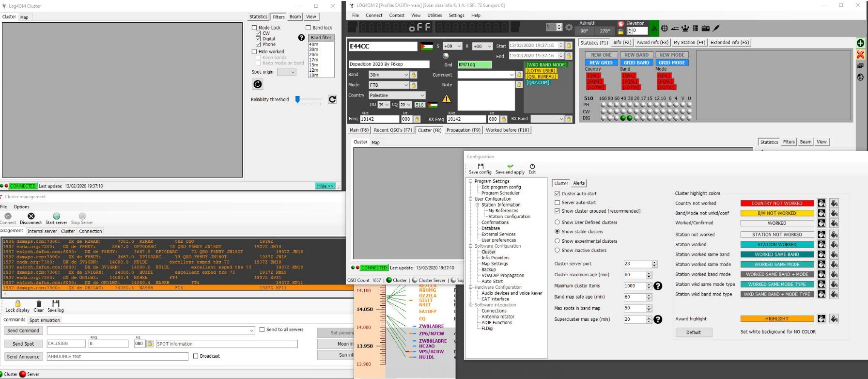This screenshot has width=868, height=379.
Task: Click the HIGHLIGHT orange color swatch
Action: tap(777, 319)
